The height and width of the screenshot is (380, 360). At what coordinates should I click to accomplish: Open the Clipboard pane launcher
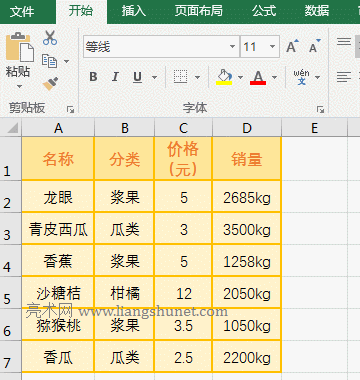tap(70, 109)
